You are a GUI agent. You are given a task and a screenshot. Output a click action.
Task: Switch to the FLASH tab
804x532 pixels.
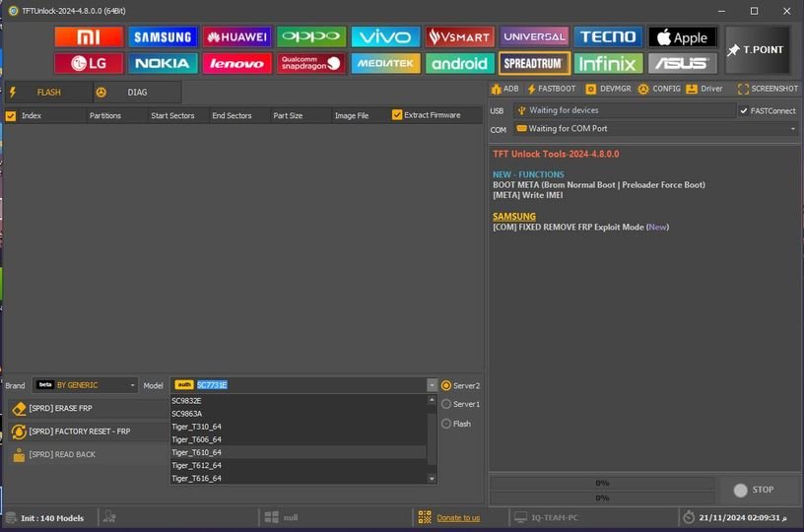click(48, 93)
